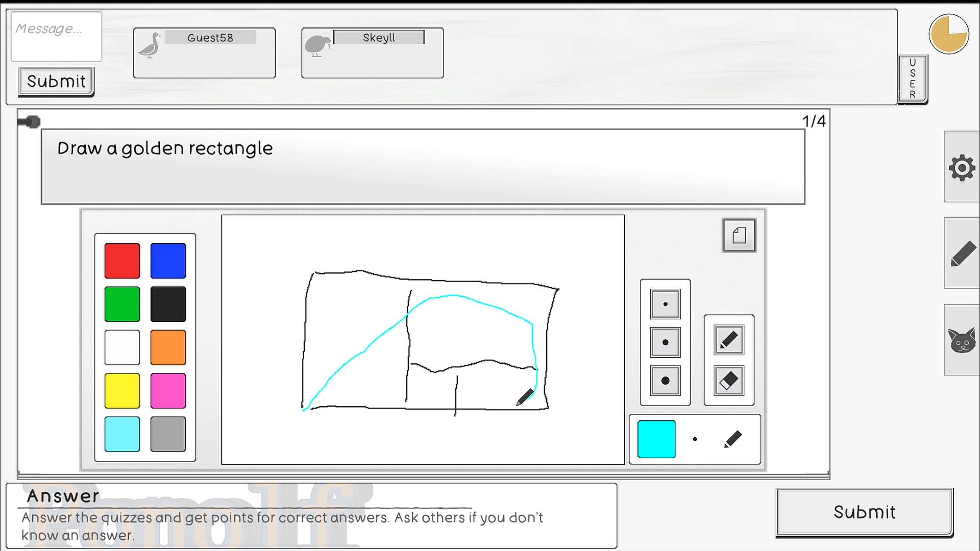Submit the chat message
The image size is (980, 551).
coord(56,81)
